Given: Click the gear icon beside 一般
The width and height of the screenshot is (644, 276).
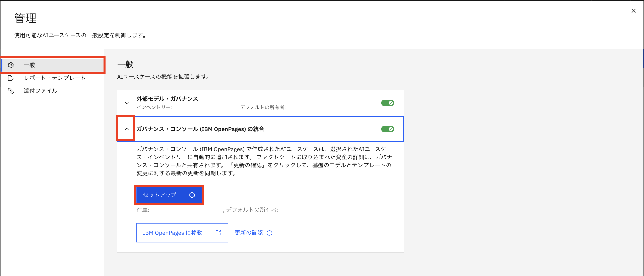Looking at the screenshot, I should click(x=11, y=65).
